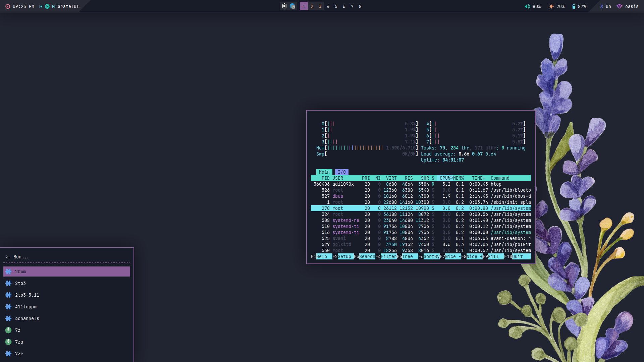
Task: Click the brightness sun icon
Action: click(x=551, y=6)
